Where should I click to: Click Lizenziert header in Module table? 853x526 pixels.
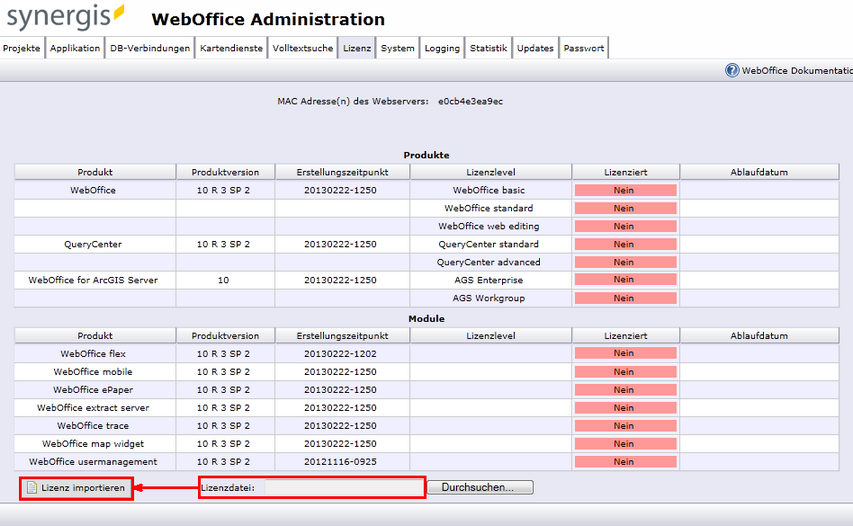click(626, 336)
